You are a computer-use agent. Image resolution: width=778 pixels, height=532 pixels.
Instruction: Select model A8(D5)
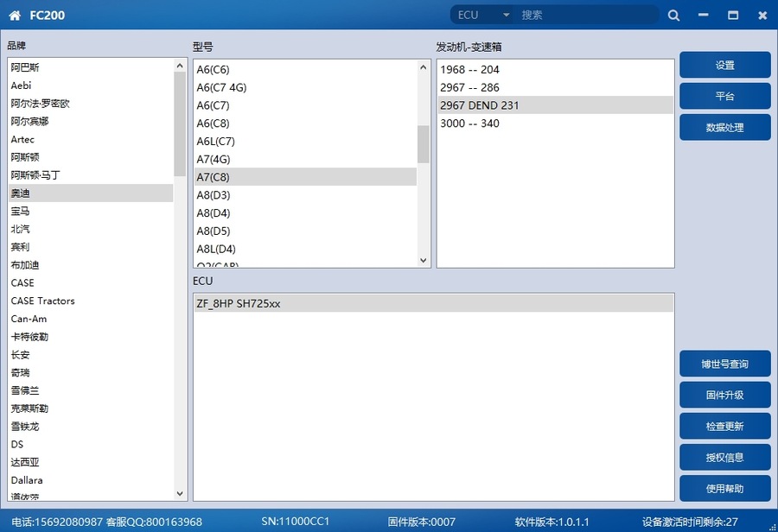pyautogui.click(x=306, y=231)
